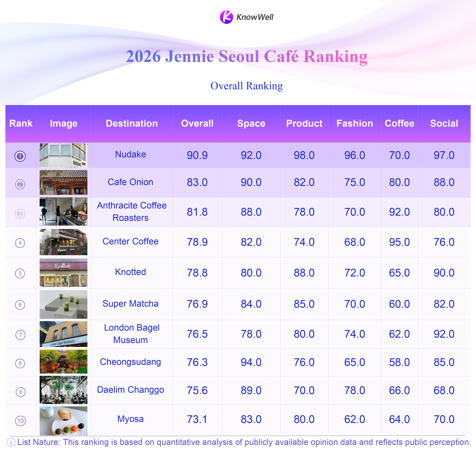Open the London Bagel Museum photo
Viewport: 476px width, 454px height.
pyautogui.click(x=63, y=334)
